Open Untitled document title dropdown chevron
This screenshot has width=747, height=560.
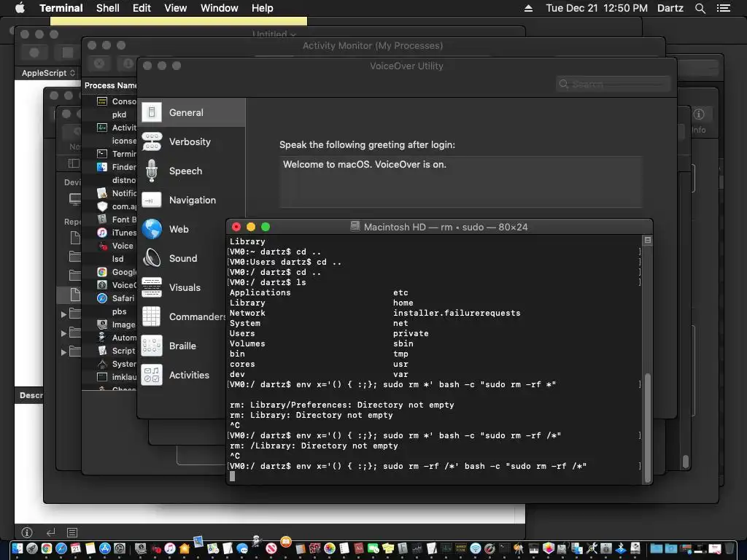(293, 34)
